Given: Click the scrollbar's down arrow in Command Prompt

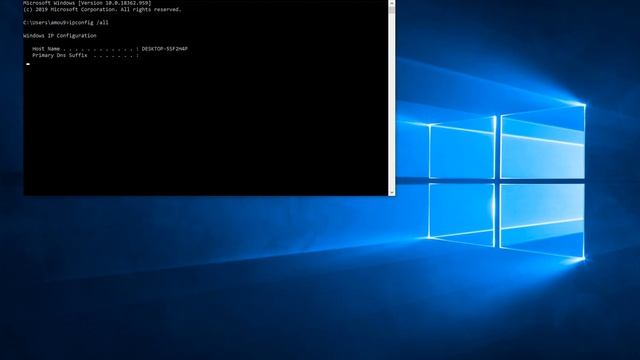Looking at the screenshot, I should pyautogui.click(x=392, y=192).
